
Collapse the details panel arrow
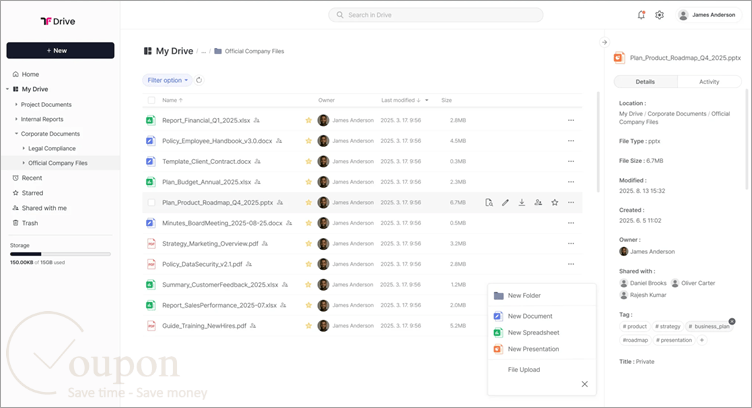604,42
